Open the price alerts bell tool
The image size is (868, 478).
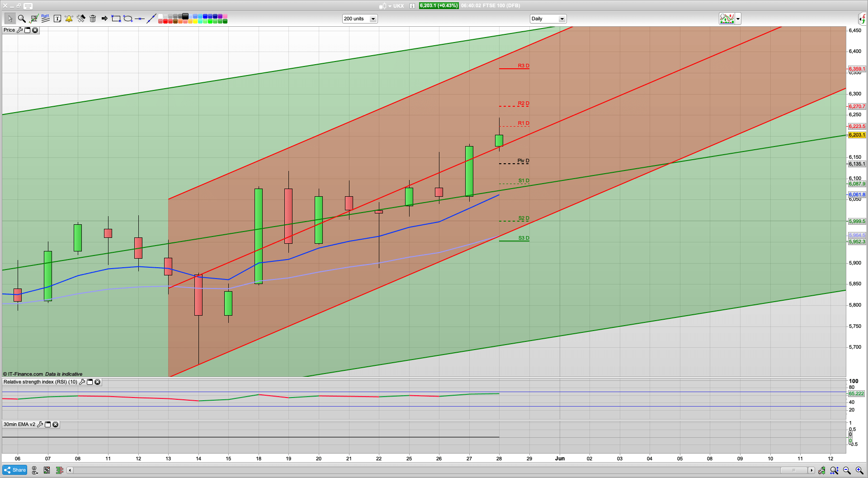(69, 19)
